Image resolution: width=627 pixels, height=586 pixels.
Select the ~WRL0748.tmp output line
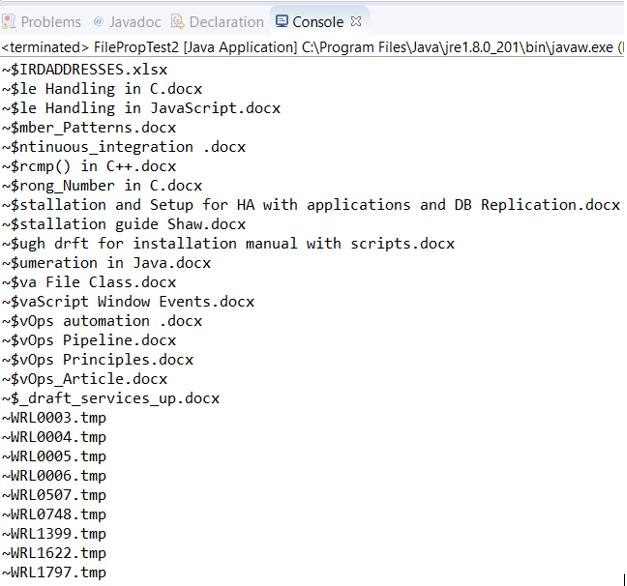coord(53,514)
